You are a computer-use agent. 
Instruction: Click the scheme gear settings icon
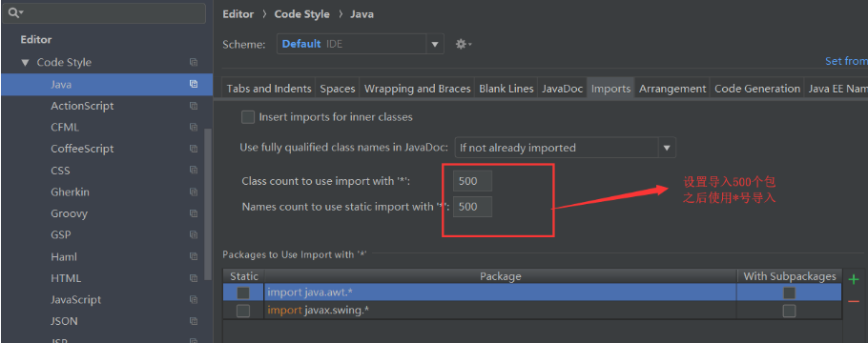(463, 44)
